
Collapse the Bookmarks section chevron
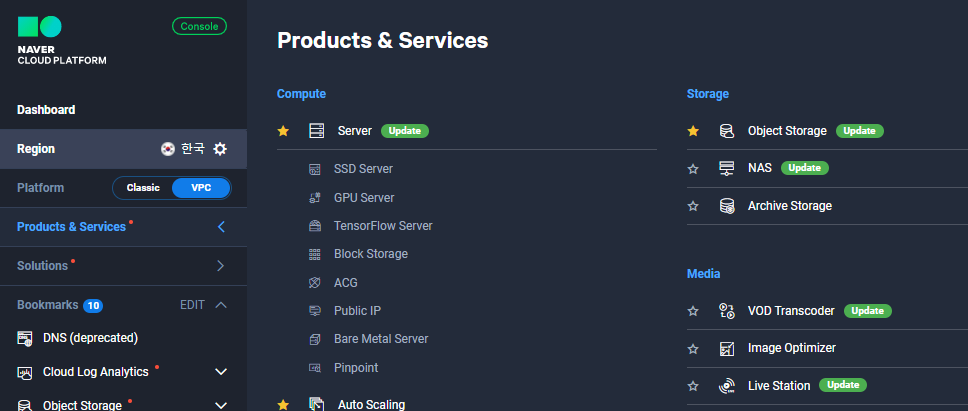coord(221,305)
